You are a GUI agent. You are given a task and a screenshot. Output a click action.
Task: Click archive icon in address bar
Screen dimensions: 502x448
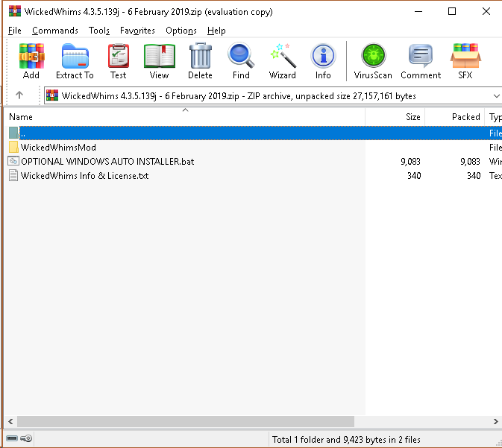point(52,95)
